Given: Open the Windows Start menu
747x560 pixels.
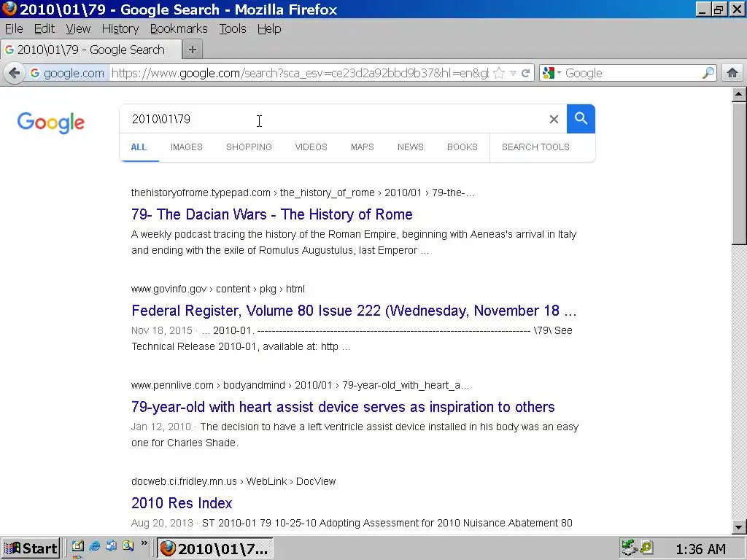Looking at the screenshot, I should point(31,548).
